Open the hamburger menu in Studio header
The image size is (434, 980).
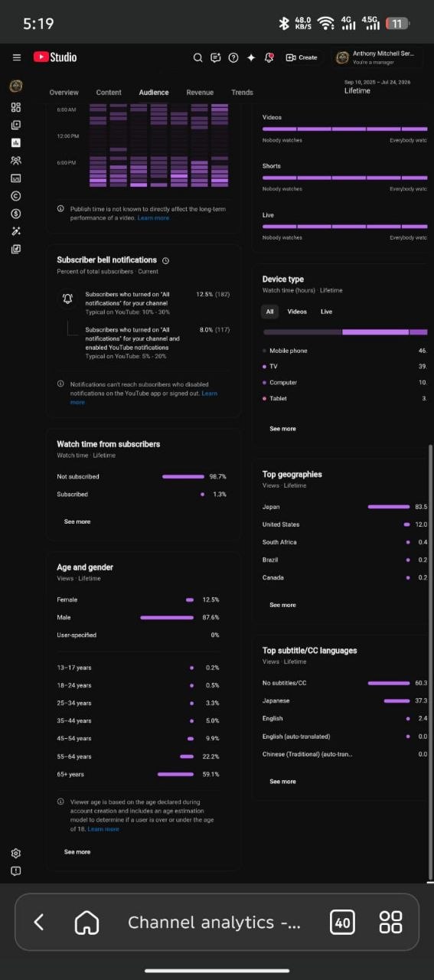point(16,57)
